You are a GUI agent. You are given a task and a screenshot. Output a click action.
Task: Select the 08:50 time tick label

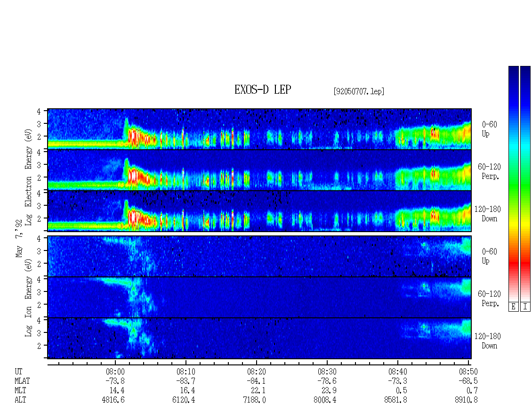pos(468,372)
